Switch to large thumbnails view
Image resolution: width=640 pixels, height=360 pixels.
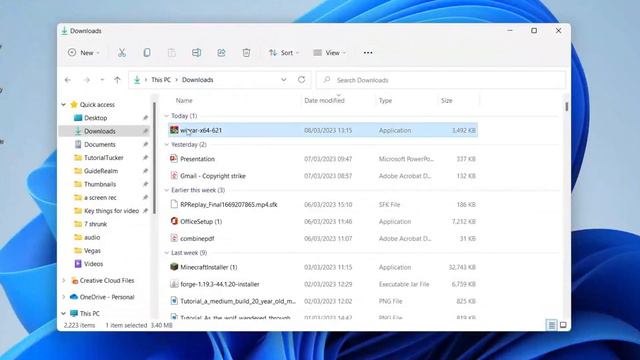point(563,325)
